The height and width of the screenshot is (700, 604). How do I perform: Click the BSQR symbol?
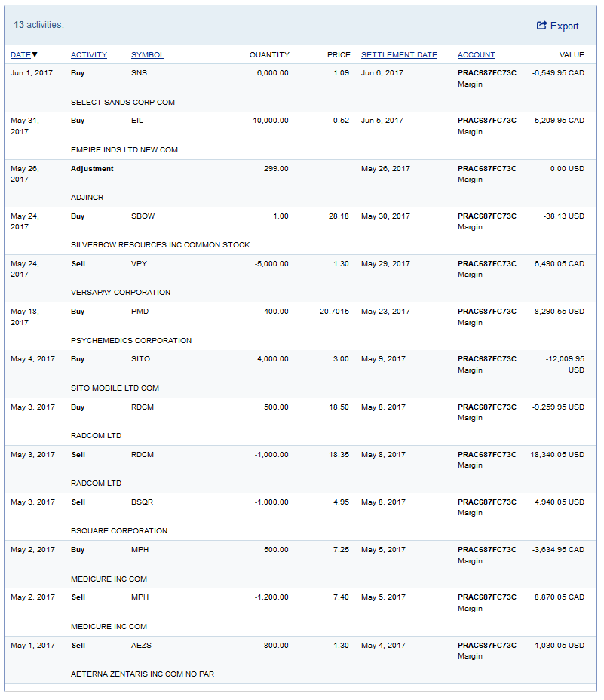[x=142, y=502]
